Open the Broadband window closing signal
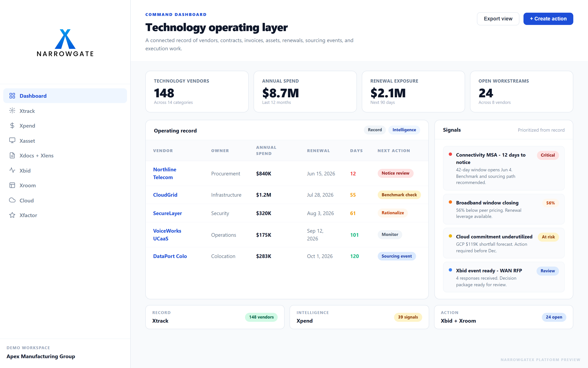 (x=504, y=209)
